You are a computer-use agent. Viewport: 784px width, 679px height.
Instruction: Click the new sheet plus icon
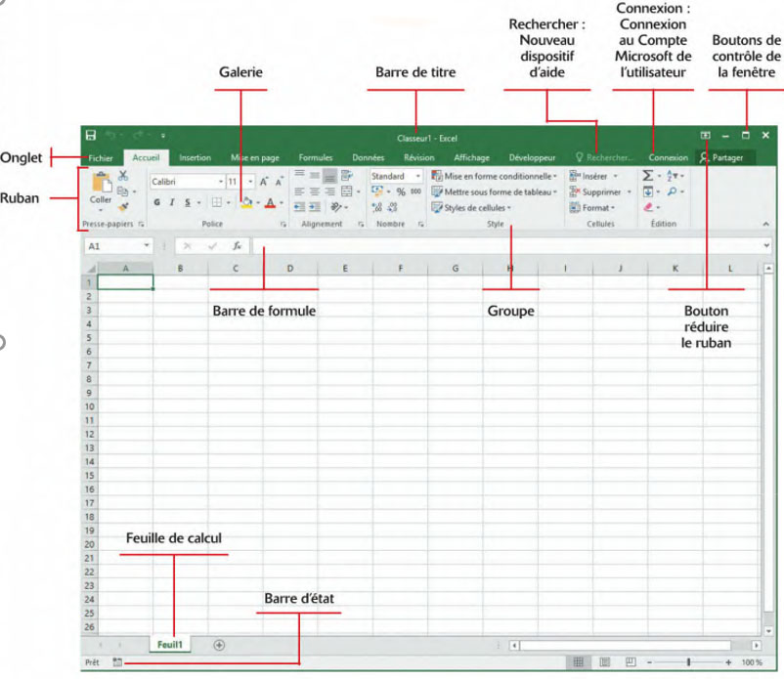219,645
